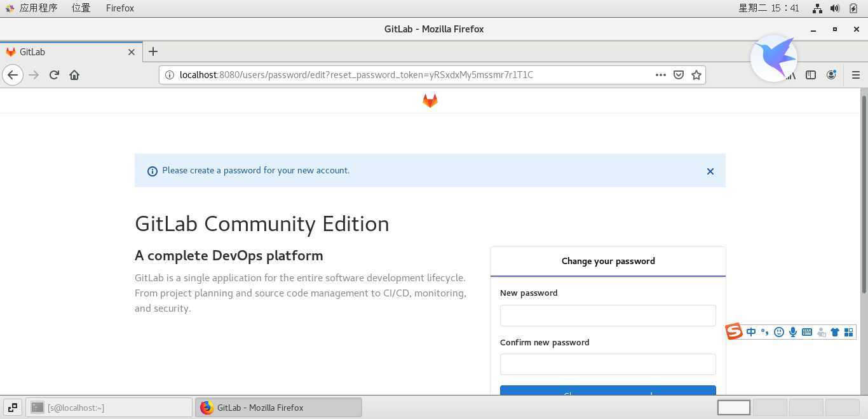Open the Firefox hamburger menu

(x=855, y=75)
